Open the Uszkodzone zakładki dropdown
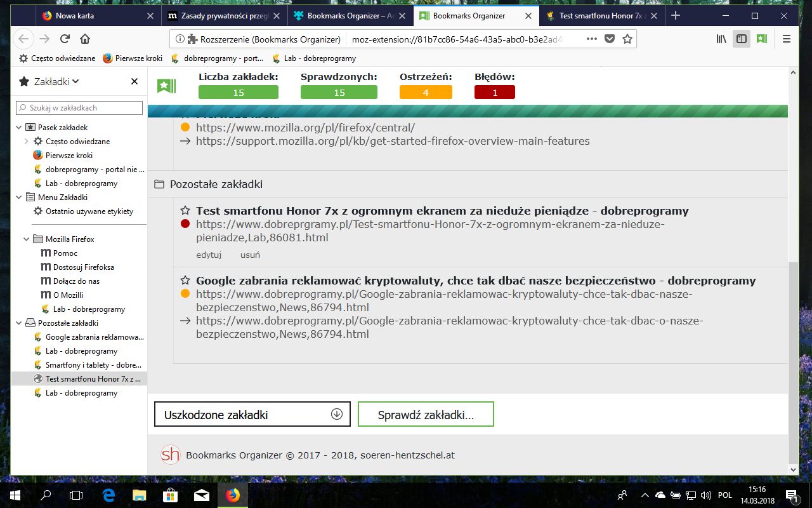Screen dimensions: 812x508 click(252, 414)
